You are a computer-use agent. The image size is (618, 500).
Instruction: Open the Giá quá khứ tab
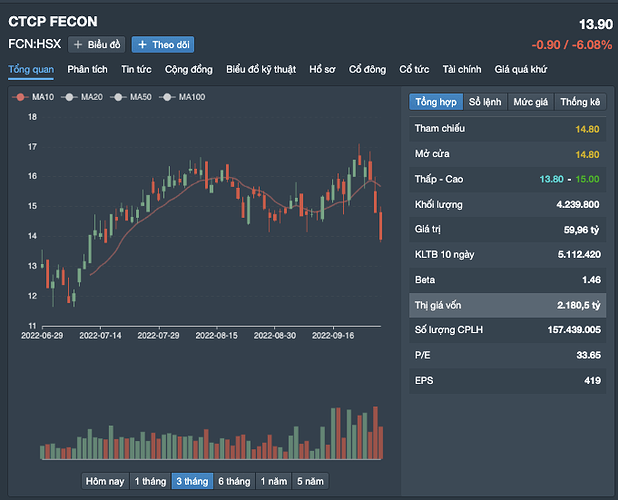click(x=523, y=70)
